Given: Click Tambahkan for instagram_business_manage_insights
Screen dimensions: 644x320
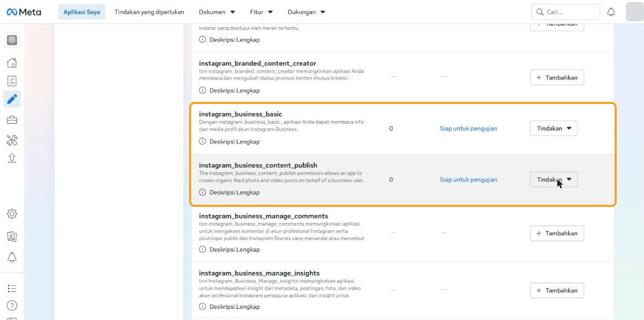Looking at the screenshot, I should (x=557, y=291).
